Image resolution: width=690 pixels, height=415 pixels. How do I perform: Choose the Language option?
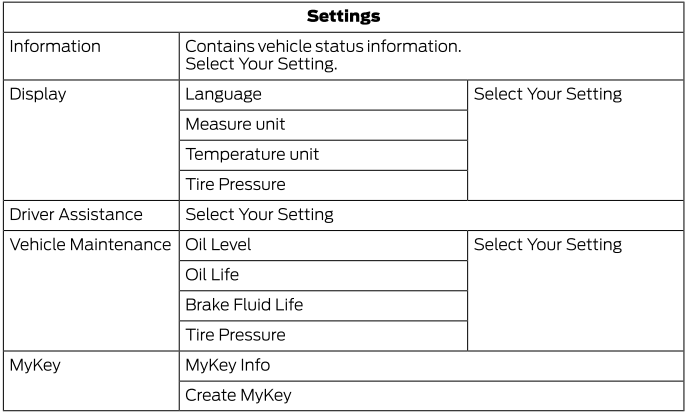[x=223, y=94]
